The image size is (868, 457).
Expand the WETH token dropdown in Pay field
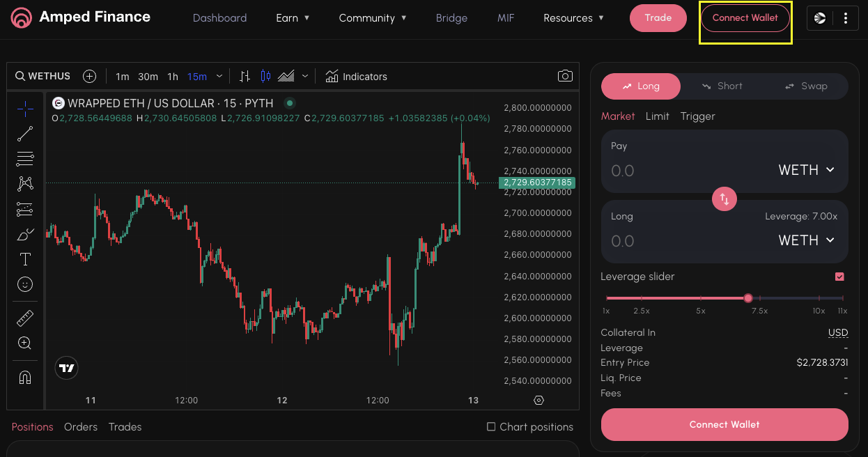pos(807,169)
